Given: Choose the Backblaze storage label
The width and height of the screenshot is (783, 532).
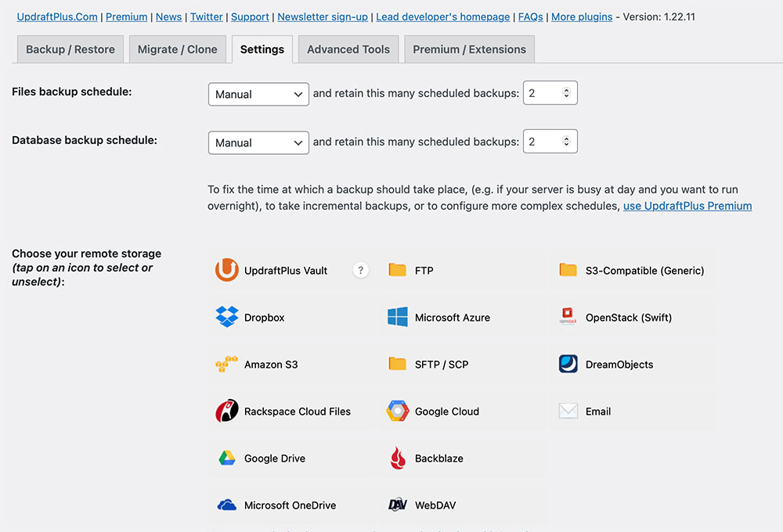Looking at the screenshot, I should (x=439, y=458).
